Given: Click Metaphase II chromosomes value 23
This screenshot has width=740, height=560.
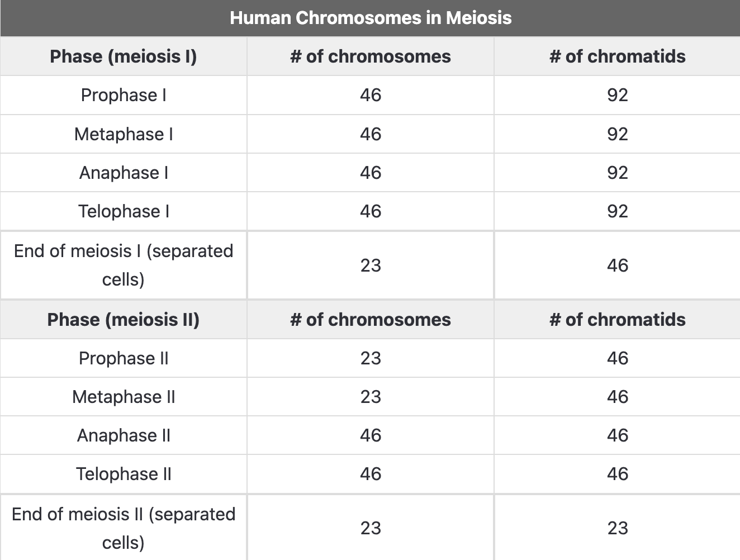Looking at the screenshot, I should coord(371,397).
